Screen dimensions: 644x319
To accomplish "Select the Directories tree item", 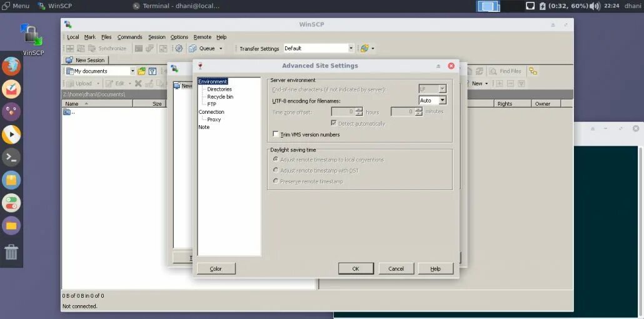I will 219,89.
